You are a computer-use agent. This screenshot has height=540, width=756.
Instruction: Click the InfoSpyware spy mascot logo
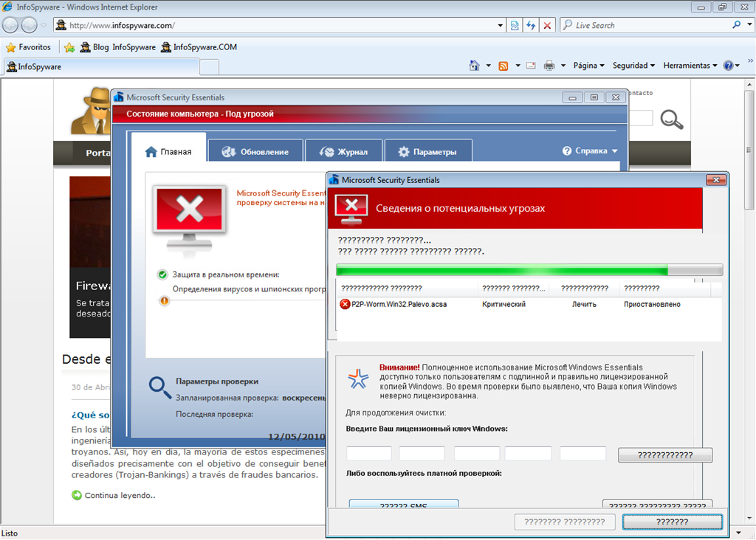[91, 111]
